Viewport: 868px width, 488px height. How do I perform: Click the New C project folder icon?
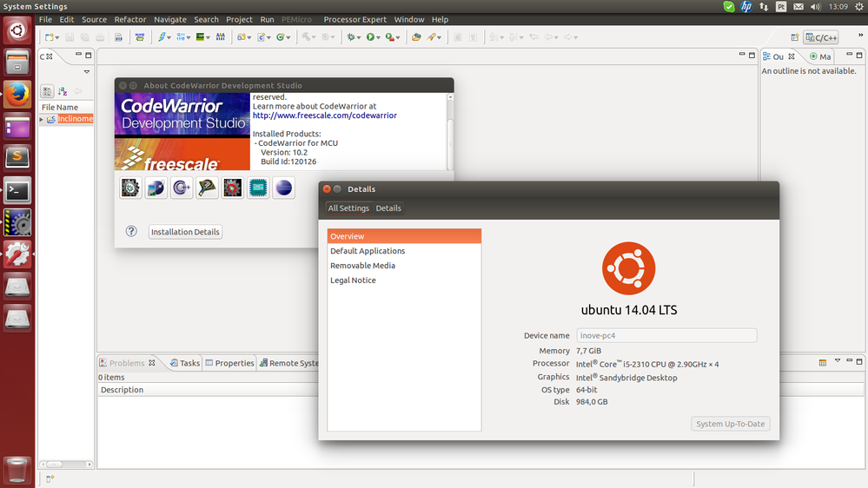(x=242, y=37)
